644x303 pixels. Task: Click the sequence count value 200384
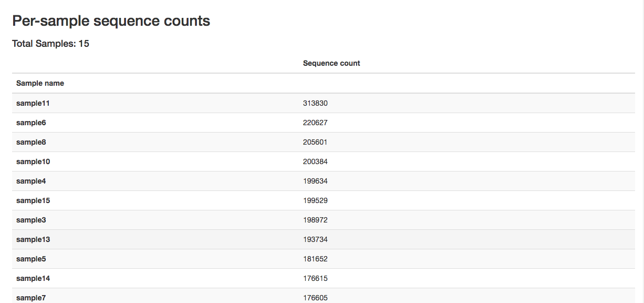tap(315, 161)
